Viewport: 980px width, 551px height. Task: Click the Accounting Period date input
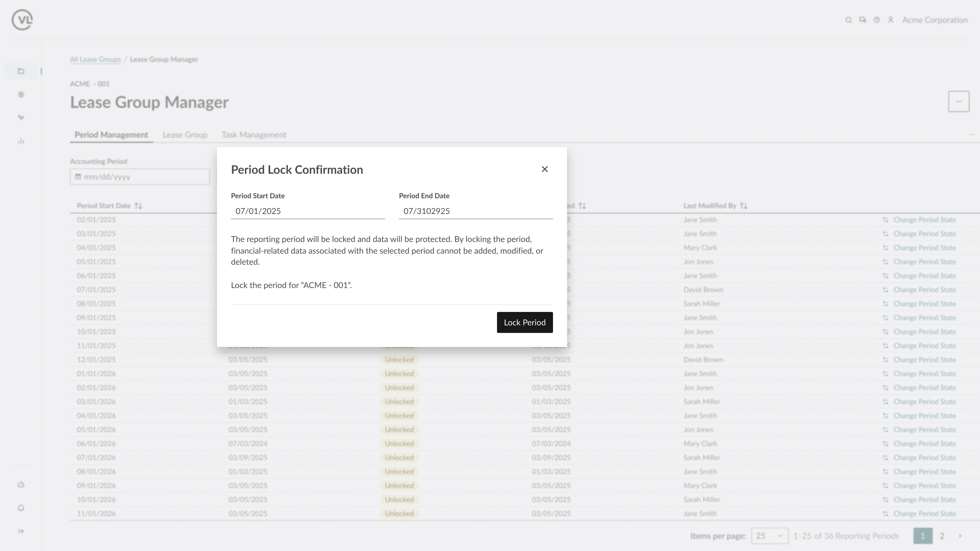[x=140, y=177]
